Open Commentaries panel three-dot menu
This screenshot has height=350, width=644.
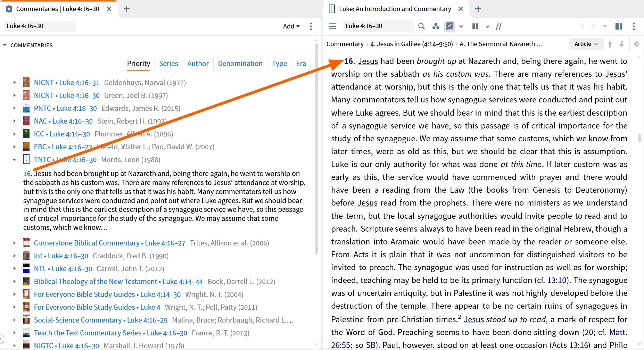click(311, 26)
